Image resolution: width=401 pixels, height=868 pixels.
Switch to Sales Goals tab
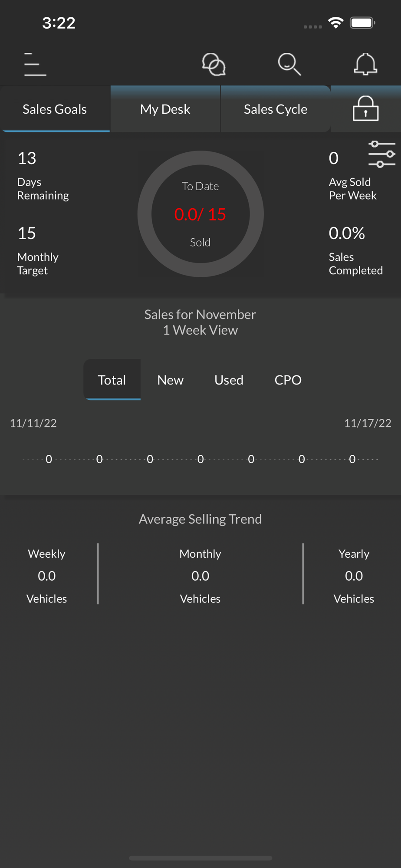(55, 109)
